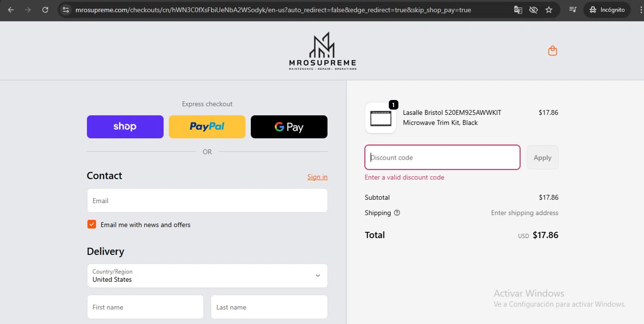Viewport: 644px width, 324px height.
Task: Click the microwave trim kit thumbnail
Action: pyautogui.click(x=380, y=118)
